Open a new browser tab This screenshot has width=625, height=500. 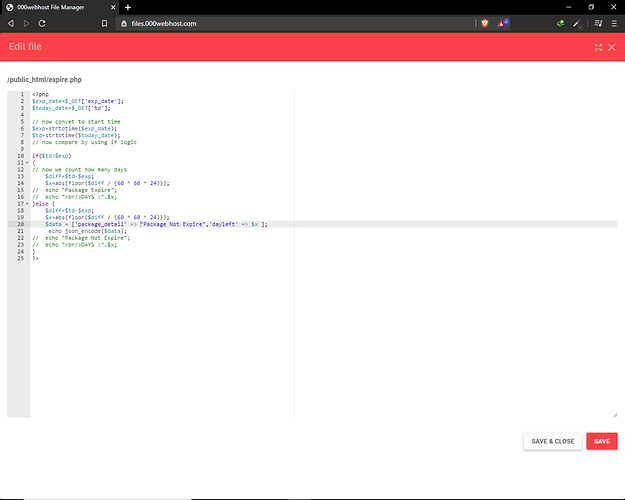pos(128,7)
